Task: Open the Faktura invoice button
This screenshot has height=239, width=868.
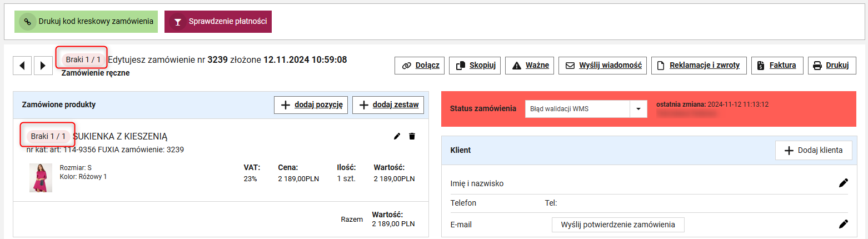Action: click(776, 65)
